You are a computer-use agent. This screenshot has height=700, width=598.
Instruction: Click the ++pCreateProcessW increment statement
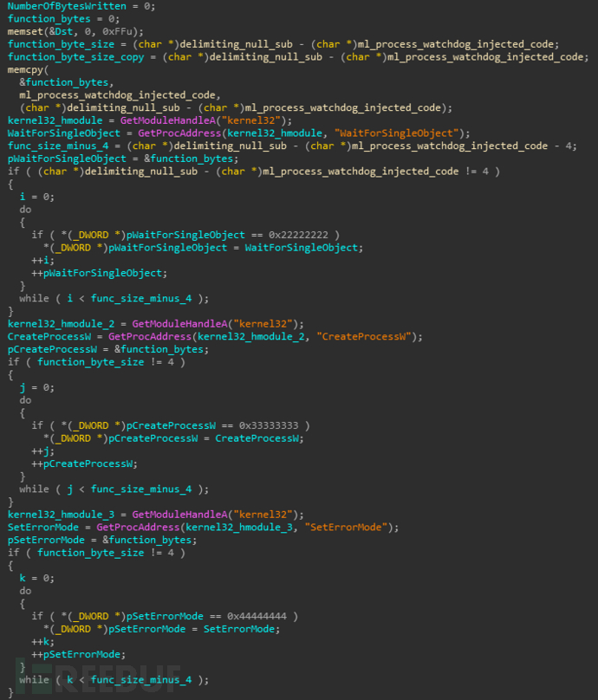pos(84,463)
